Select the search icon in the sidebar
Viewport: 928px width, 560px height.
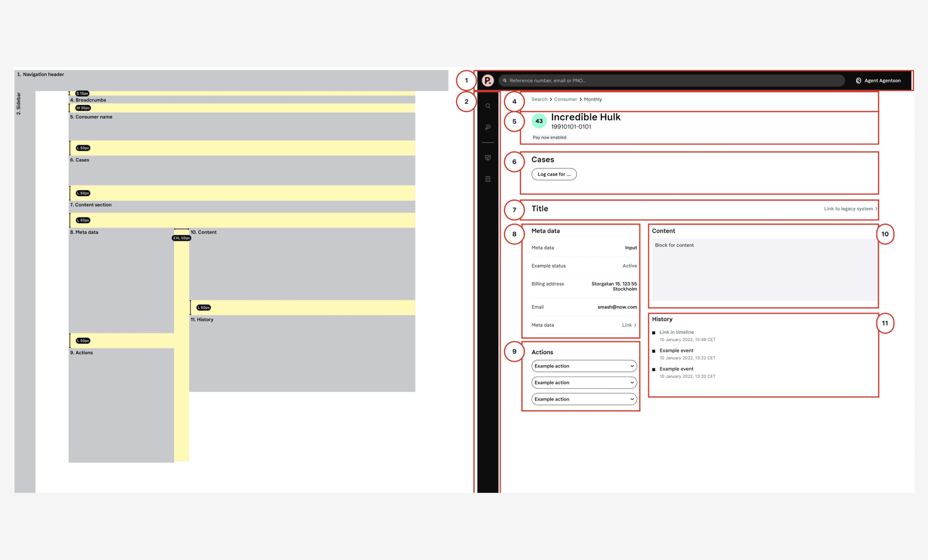(x=488, y=106)
